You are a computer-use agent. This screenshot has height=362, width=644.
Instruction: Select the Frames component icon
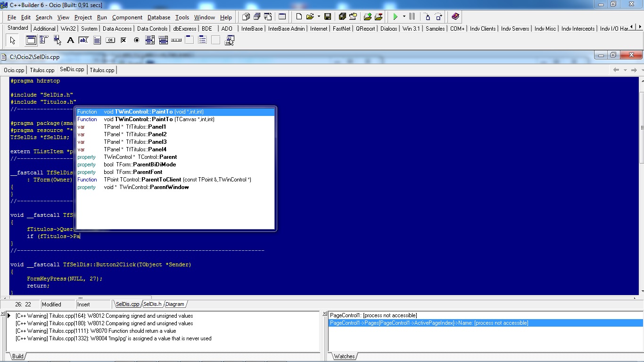coord(31,41)
